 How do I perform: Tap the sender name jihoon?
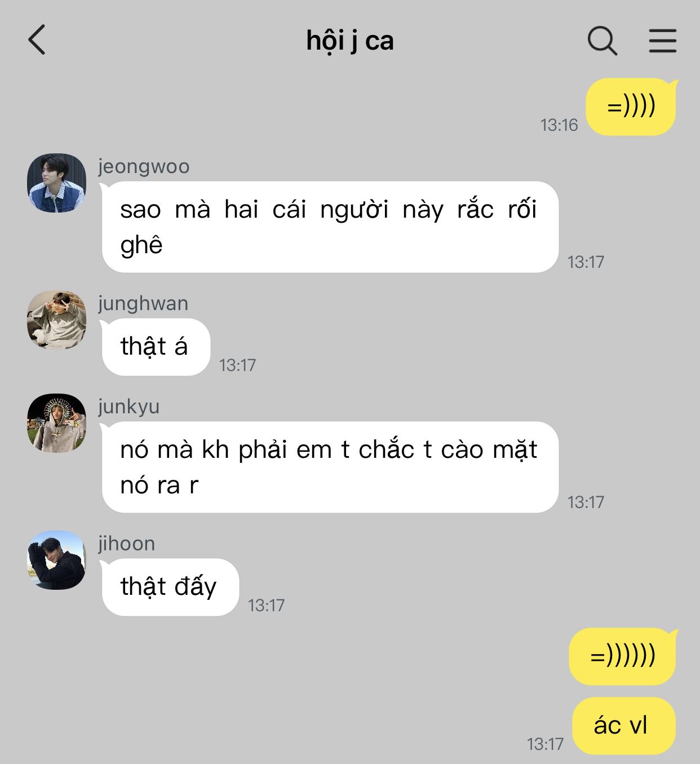[126, 544]
